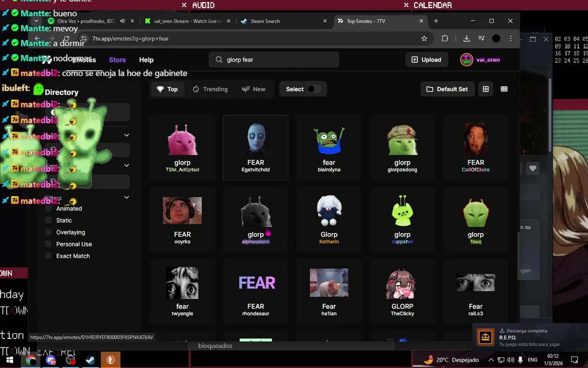Open the Windows notification center icon
The image size is (588, 368).
(574, 360)
